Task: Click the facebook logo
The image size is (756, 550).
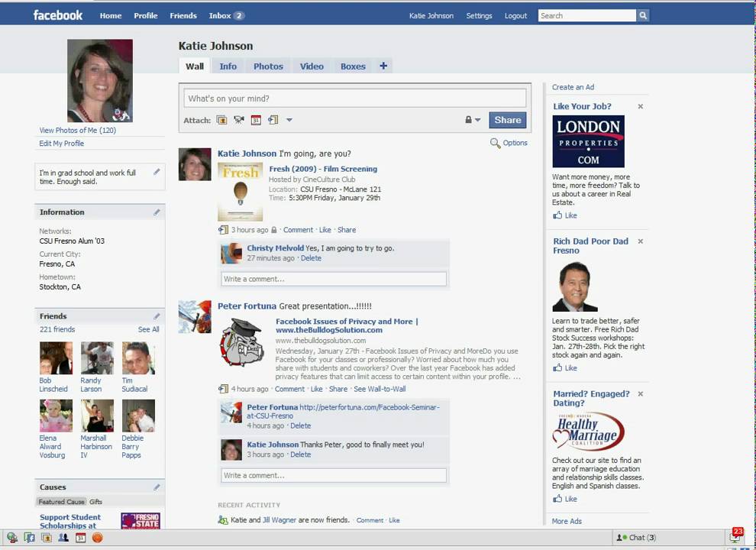Action: pos(58,15)
